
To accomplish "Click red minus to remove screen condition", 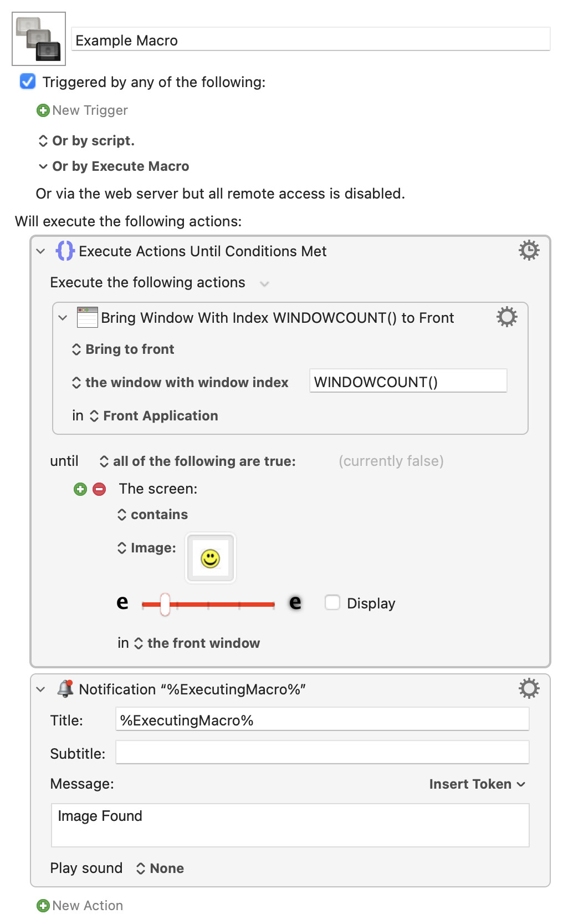I will [99, 489].
